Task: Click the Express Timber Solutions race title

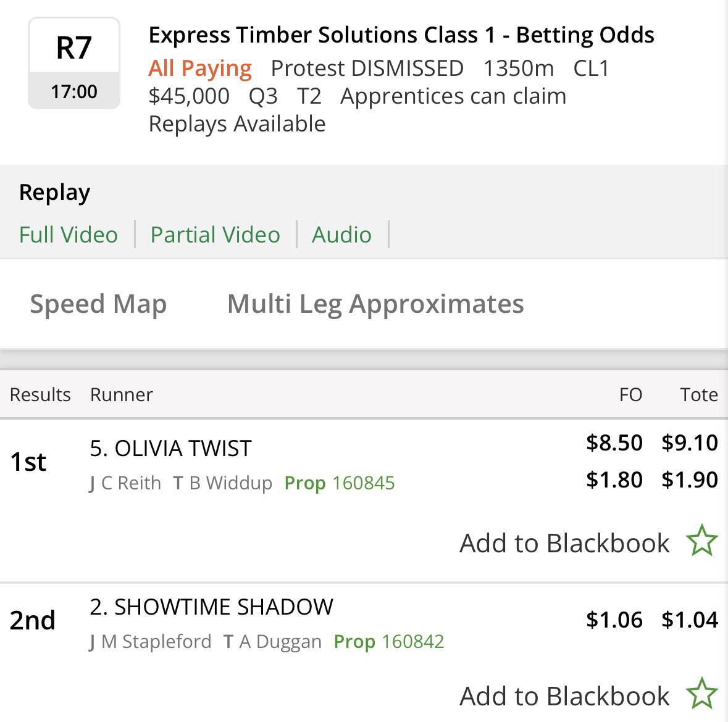Action: coord(401,35)
